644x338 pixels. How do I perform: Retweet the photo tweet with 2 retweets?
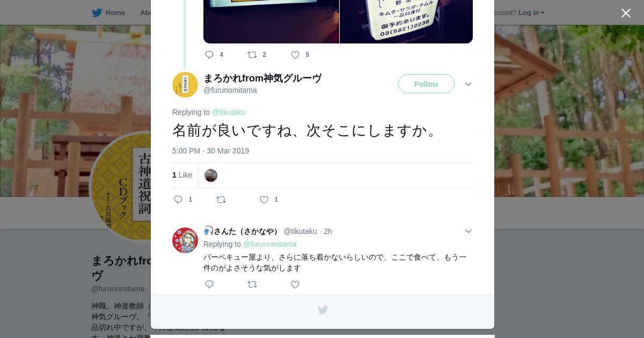coord(252,55)
